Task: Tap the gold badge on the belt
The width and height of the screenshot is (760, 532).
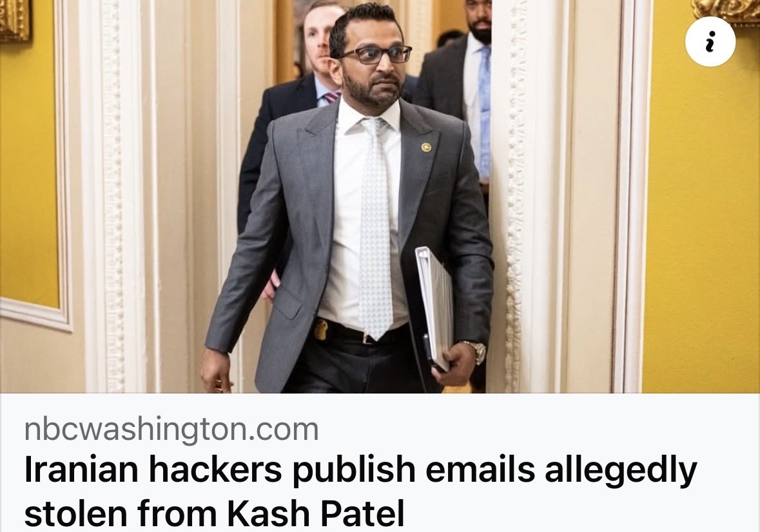Action: click(320, 329)
